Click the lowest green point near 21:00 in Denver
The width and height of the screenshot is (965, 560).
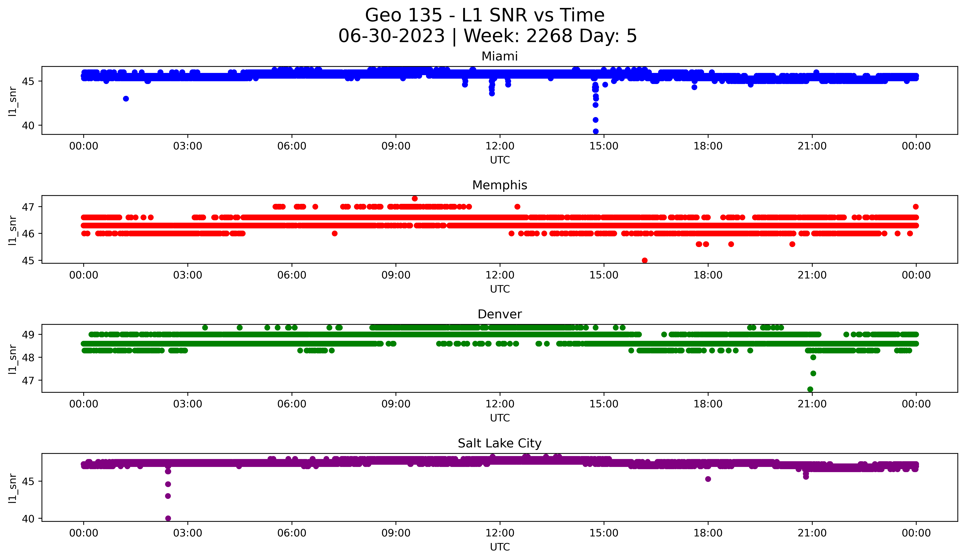click(x=810, y=389)
